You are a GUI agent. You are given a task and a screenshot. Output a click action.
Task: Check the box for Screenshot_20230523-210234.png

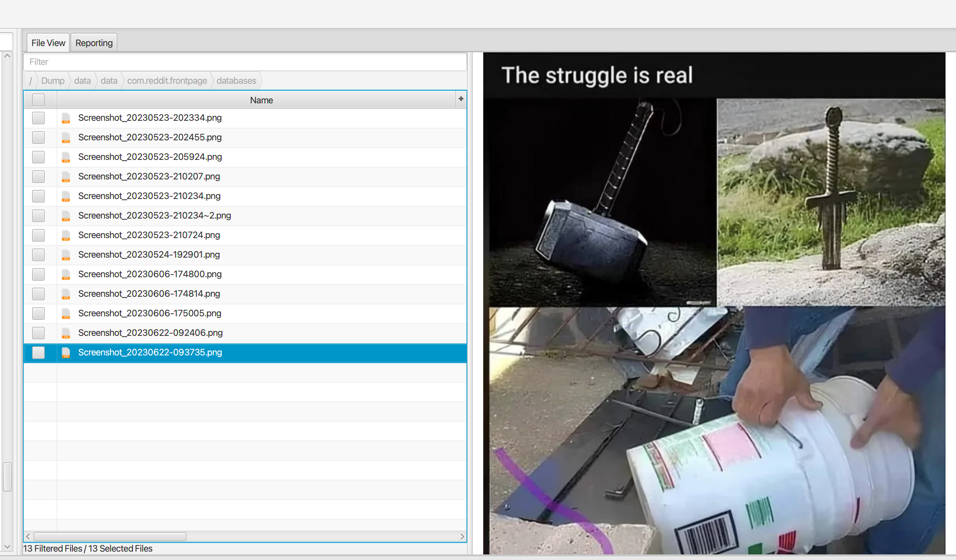coord(38,196)
